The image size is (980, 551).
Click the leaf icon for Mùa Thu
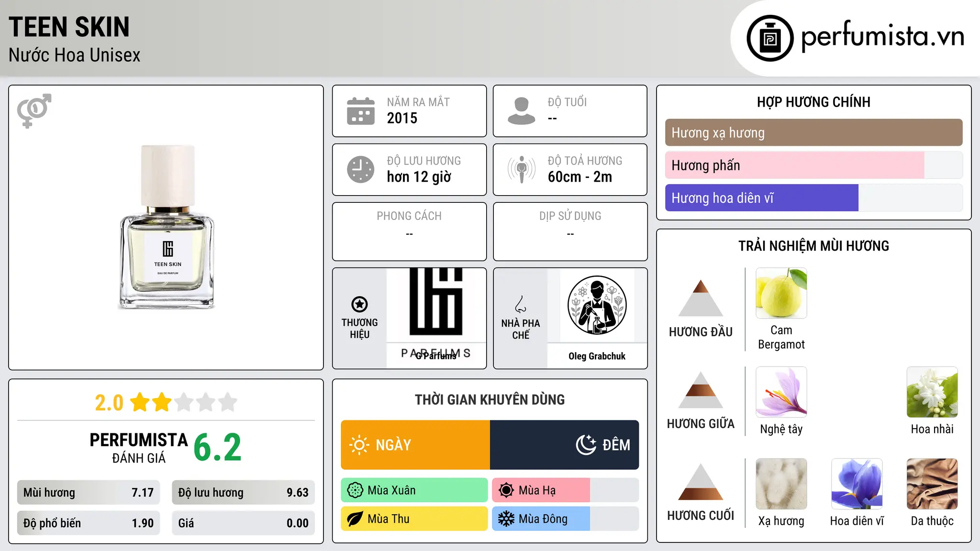(x=355, y=519)
